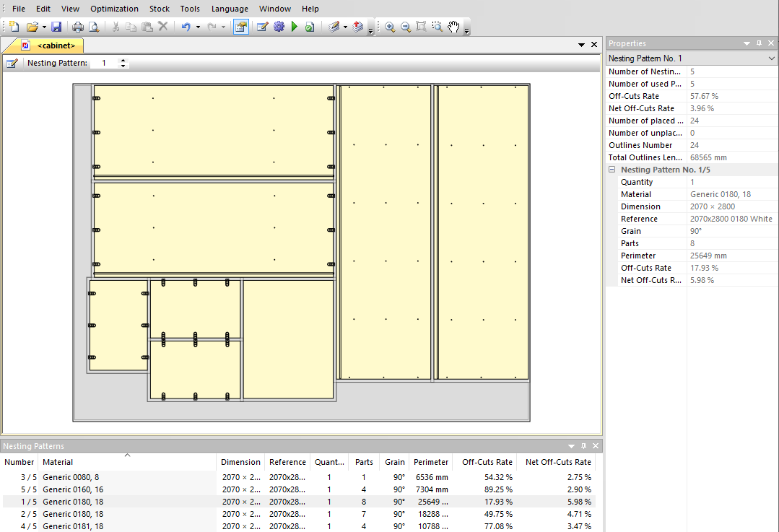
Task: Click the Open folder icon
Action: tap(32, 27)
